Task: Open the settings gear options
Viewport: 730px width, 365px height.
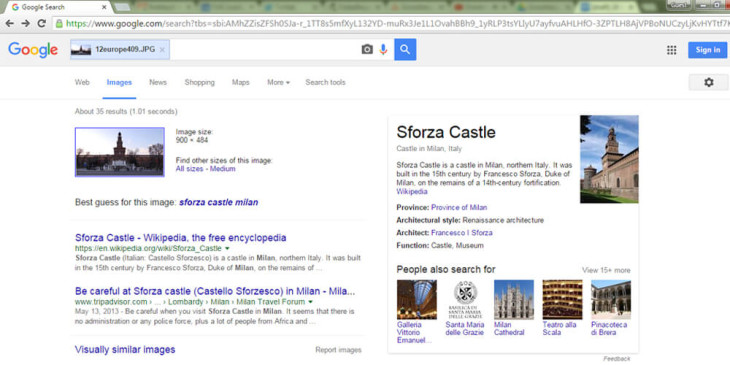Action: pos(709,82)
